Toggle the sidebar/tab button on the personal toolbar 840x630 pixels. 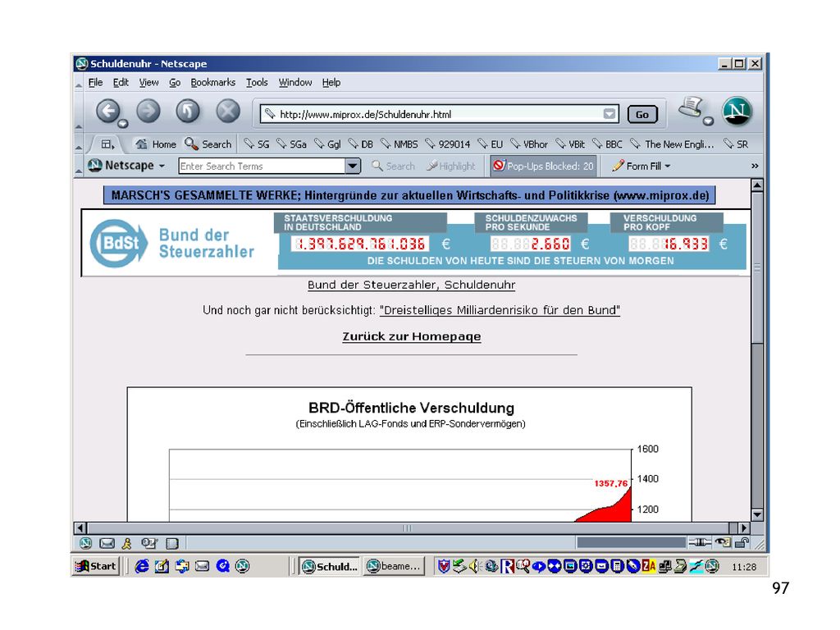107,144
